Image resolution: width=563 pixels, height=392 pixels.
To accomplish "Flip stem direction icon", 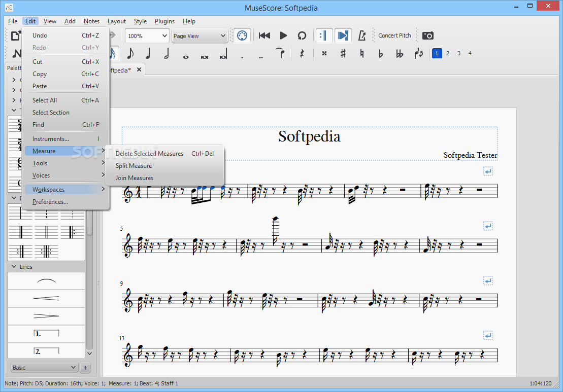I will click(418, 53).
